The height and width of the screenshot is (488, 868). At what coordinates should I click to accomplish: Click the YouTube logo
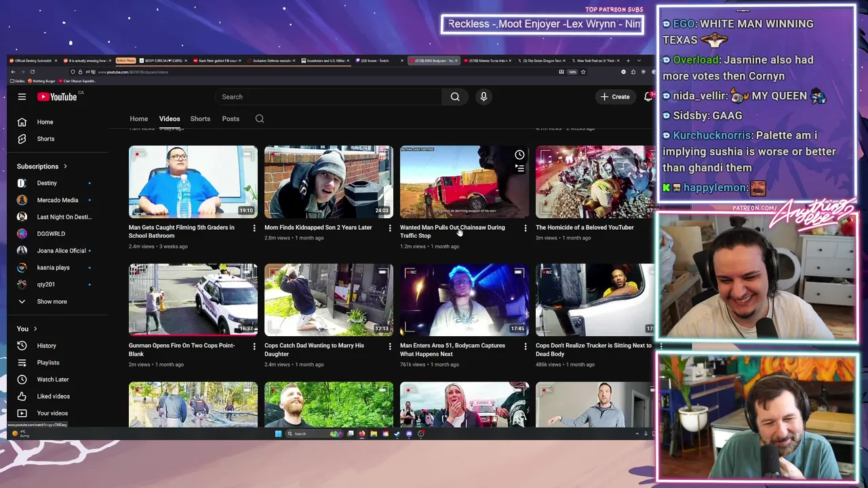pos(57,97)
